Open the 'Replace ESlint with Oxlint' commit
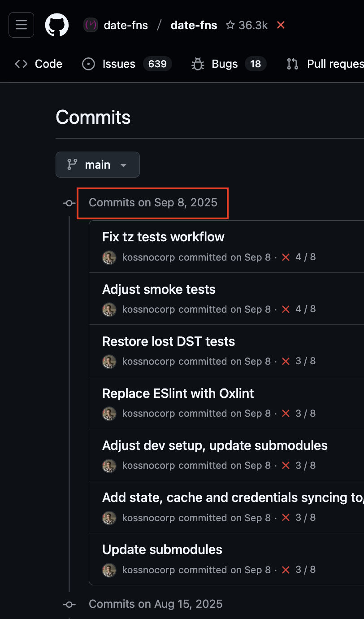This screenshot has width=364, height=619. [178, 393]
